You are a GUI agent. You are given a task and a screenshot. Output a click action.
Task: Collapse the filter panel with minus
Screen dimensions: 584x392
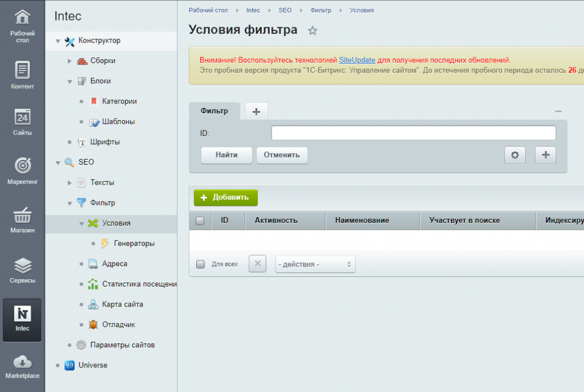coord(558,111)
